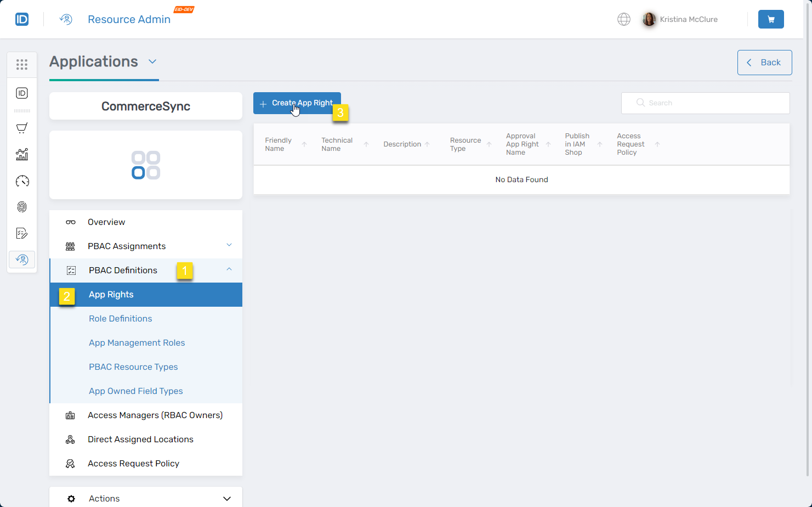Select the fingerprint icon in the sidebar

pos(22,207)
